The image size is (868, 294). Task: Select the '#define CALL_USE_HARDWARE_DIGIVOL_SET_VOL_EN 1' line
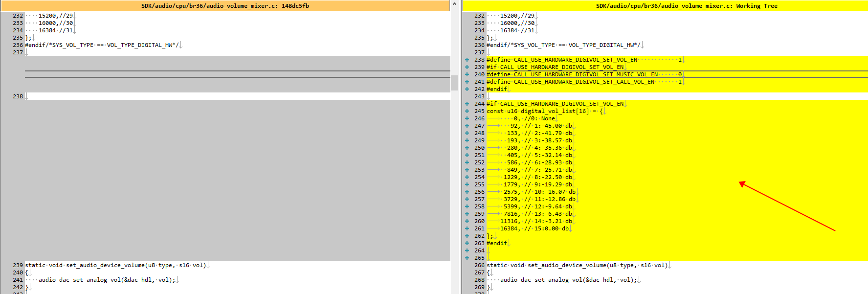pyautogui.click(x=584, y=60)
